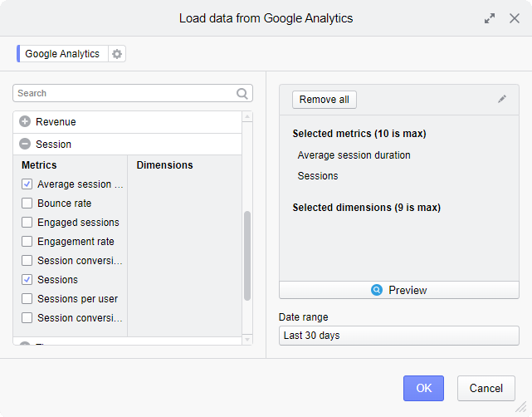Click the Preview magnifier icon

[x=377, y=290]
